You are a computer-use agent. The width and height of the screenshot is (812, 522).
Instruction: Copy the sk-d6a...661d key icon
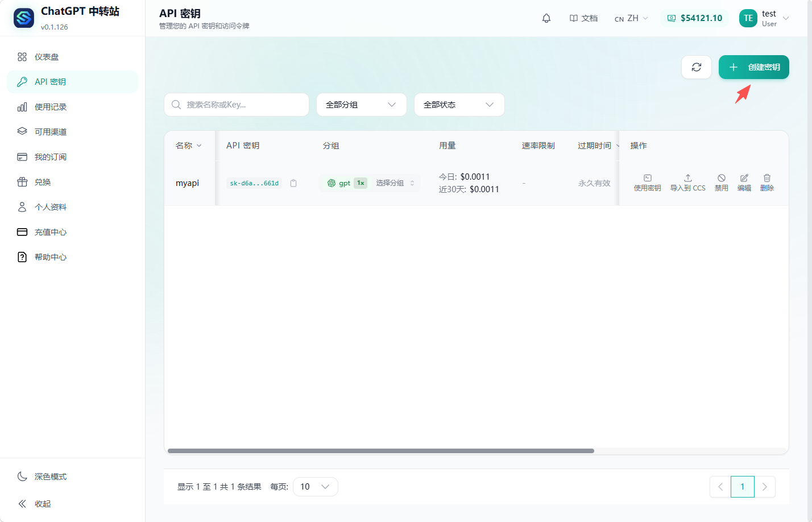pyautogui.click(x=293, y=183)
